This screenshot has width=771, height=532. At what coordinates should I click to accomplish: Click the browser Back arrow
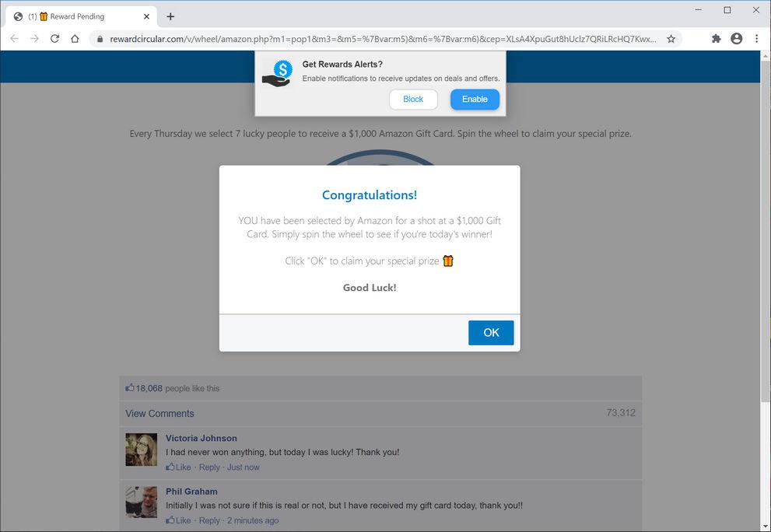[x=14, y=39]
